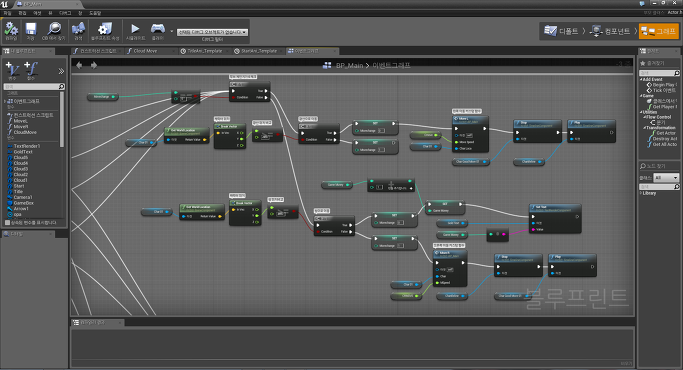The width and height of the screenshot is (683, 370).
Task: Switch to the StartAni_Template tab
Action: coord(259,51)
